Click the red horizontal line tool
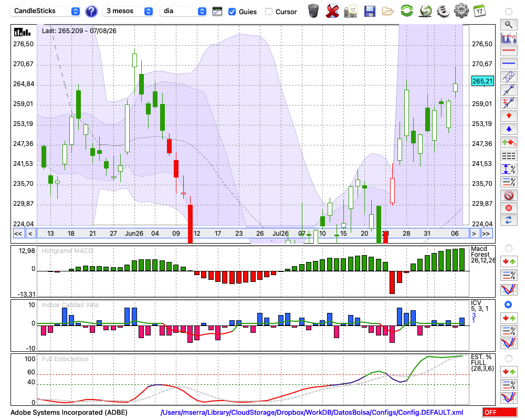This screenshot has width=525, height=420. [x=509, y=50]
